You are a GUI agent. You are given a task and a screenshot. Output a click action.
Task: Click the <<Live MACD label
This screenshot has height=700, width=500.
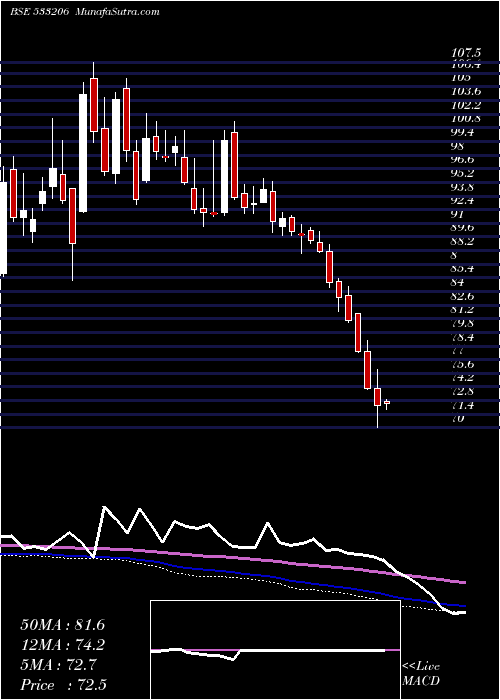tap(421, 674)
